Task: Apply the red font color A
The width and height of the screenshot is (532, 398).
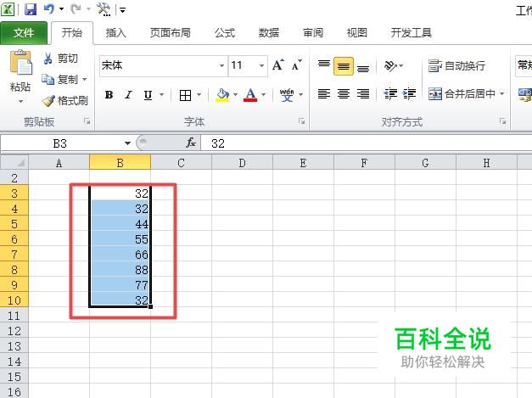Action: click(x=250, y=95)
